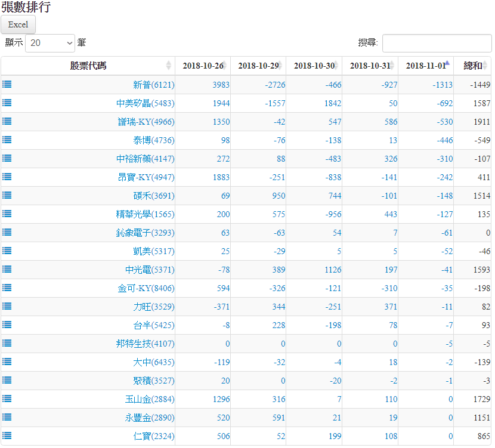Open the 永豐金(2890) stock link
The image size is (495, 448).
[x=150, y=418]
